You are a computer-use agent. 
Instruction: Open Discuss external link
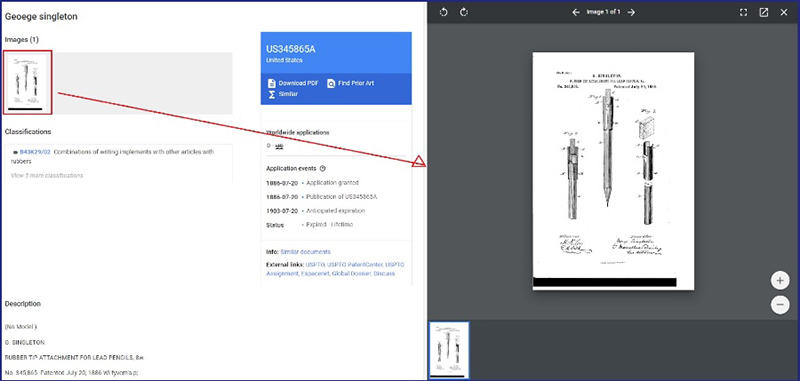384,274
